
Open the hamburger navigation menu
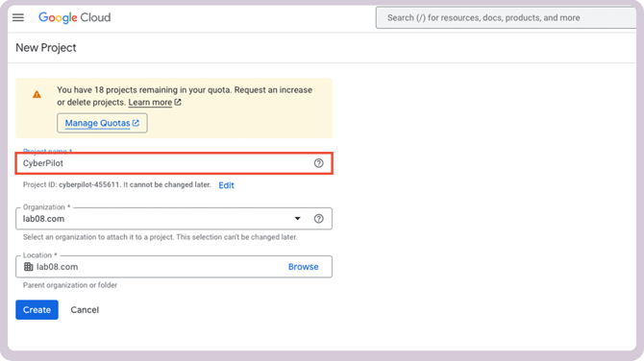click(x=18, y=17)
